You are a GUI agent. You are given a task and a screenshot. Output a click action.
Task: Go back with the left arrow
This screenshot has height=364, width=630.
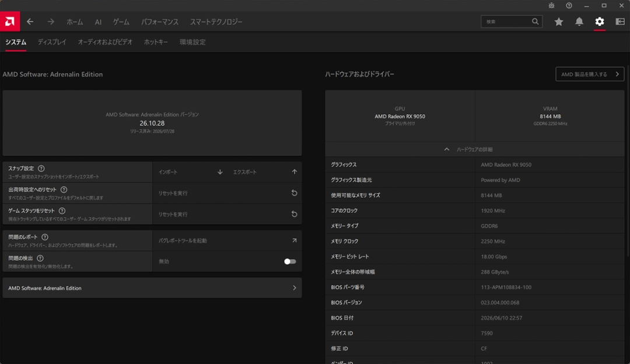tap(30, 22)
